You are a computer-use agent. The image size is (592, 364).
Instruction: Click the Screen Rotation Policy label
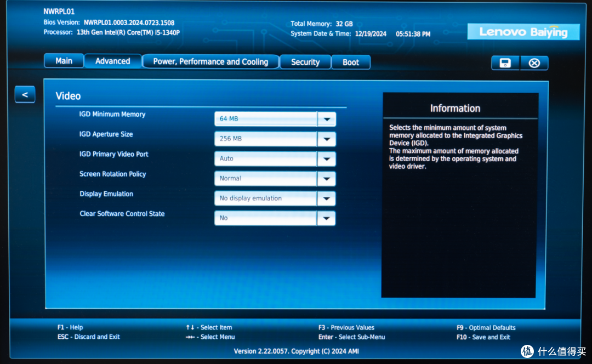pos(112,174)
